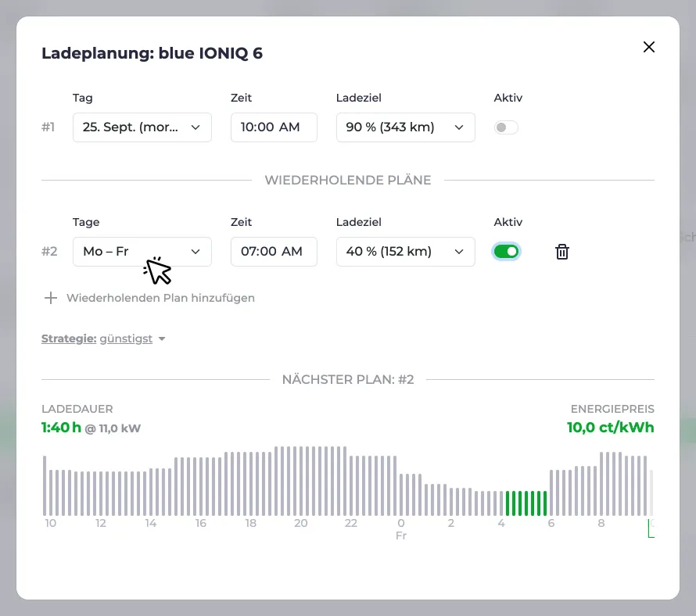Click the WIEDERHOLENDE PLÄNE heading
Image resolution: width=696 pixels, height=616 pixels.
coord(348,180)
